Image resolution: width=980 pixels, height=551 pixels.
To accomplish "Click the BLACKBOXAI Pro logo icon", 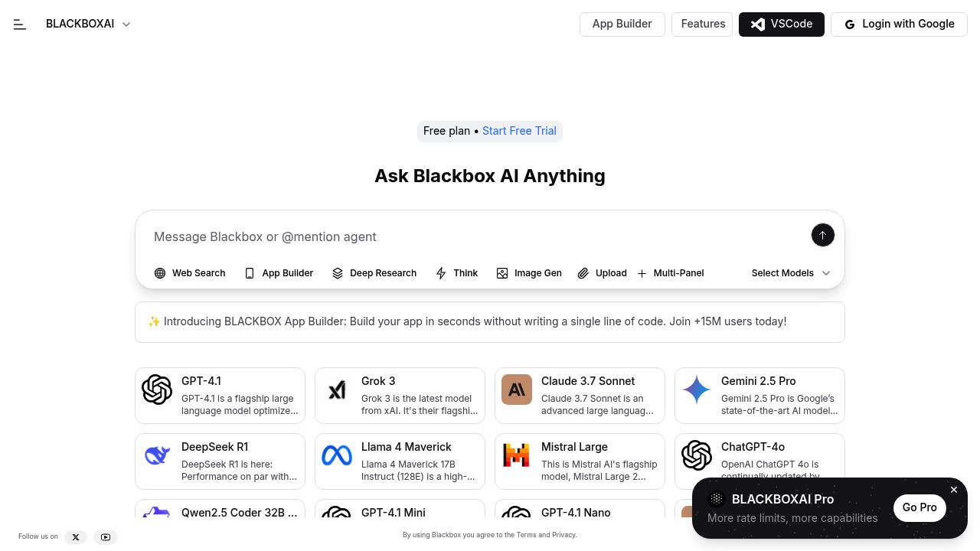I will 717,499.
